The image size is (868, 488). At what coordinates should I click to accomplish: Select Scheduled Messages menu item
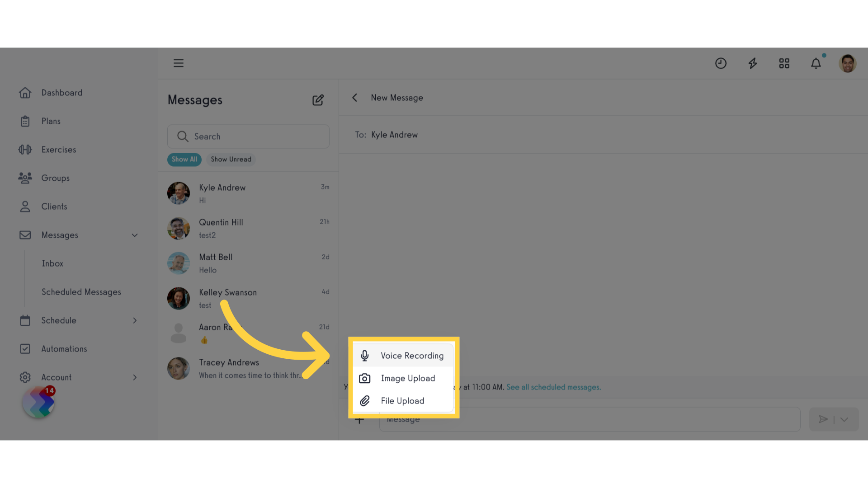(x=81, y=291)
